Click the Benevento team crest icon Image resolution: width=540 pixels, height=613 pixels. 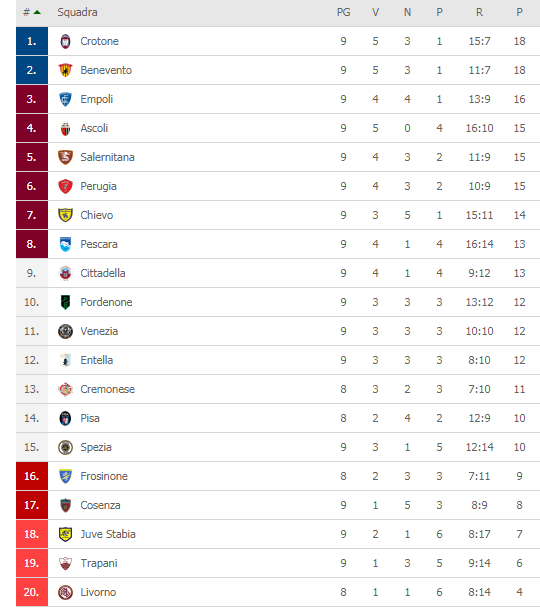point(65,70)
